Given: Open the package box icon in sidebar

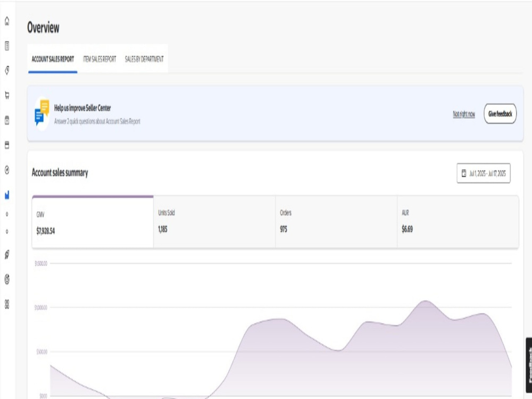Looking at the screenshot, I should coord(7,120).
